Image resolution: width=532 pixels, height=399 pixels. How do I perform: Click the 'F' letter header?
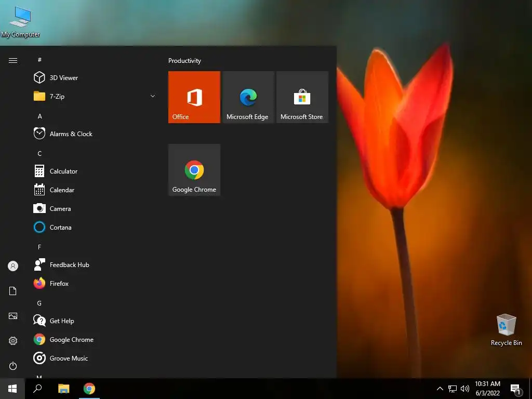pos(39,247)
